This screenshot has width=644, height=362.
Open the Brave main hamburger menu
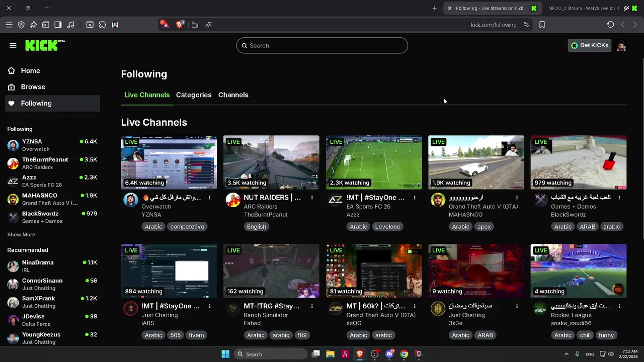pyautogui.click(x=9, y=25)
